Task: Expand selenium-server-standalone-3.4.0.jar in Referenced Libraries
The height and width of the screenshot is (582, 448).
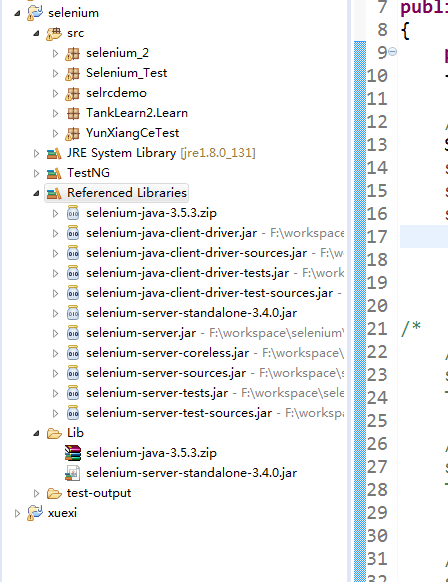Action: [x=55, y=314]
